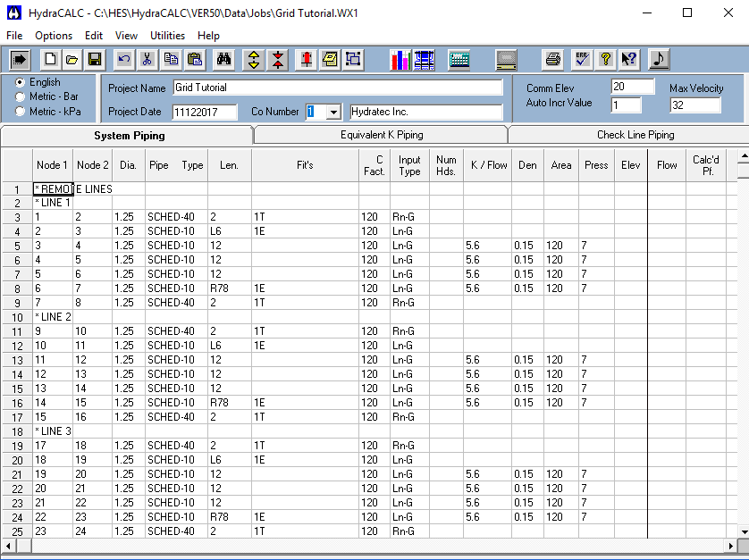This screenshot has width=749, height=560.
Task: Click the Project Name input field
Action: 338,88
